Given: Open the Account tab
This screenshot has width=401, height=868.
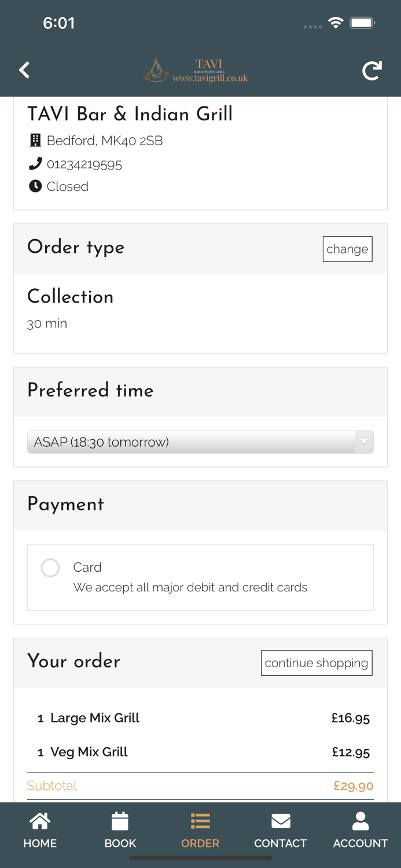Looking at the screenshot, I should (x=360, y=829).
